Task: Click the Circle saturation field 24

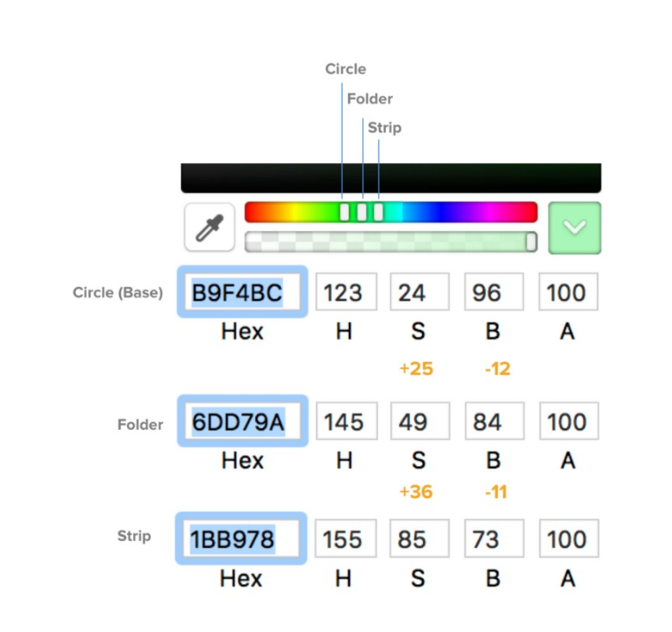Action: 419,292
